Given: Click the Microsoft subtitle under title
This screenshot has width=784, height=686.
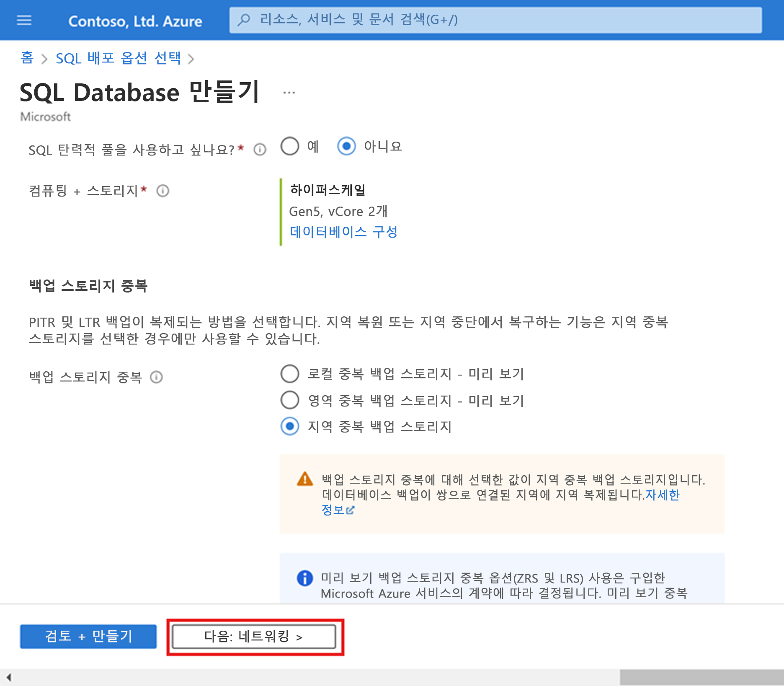Looking at the screenshot, I should coord(45,116).
